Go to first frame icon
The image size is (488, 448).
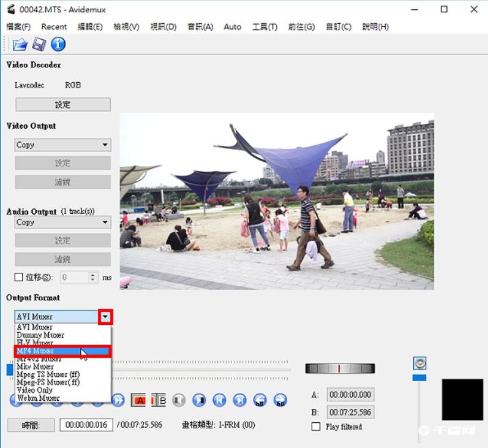click(x=219, y=400)
